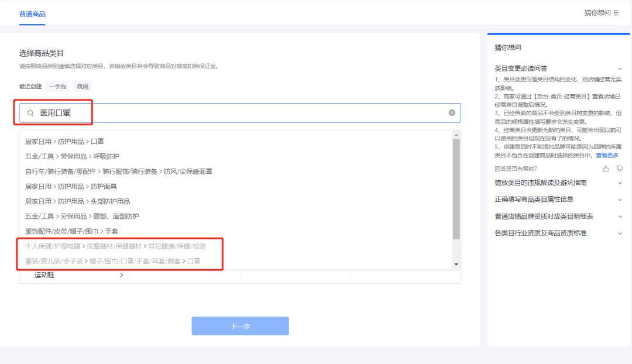Viewport: 632px width, 364px height.
Task: Clear the category search text with X icon
Action: (x=452, y=113)
